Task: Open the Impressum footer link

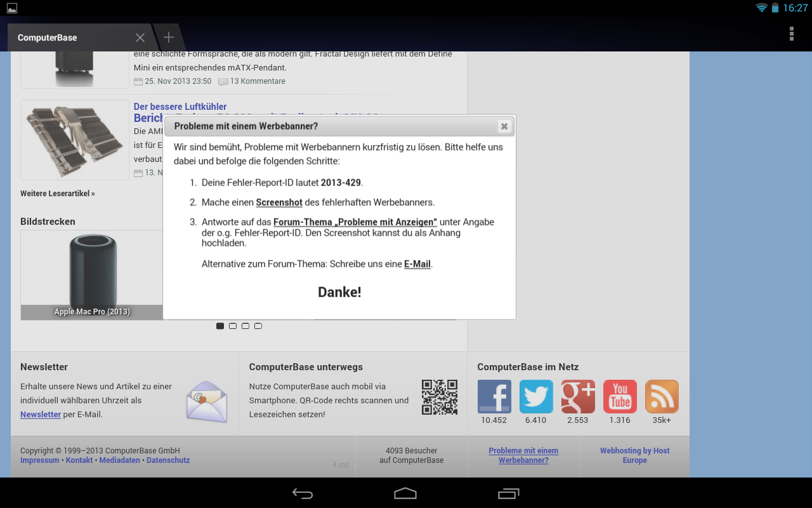Action: 39,460
